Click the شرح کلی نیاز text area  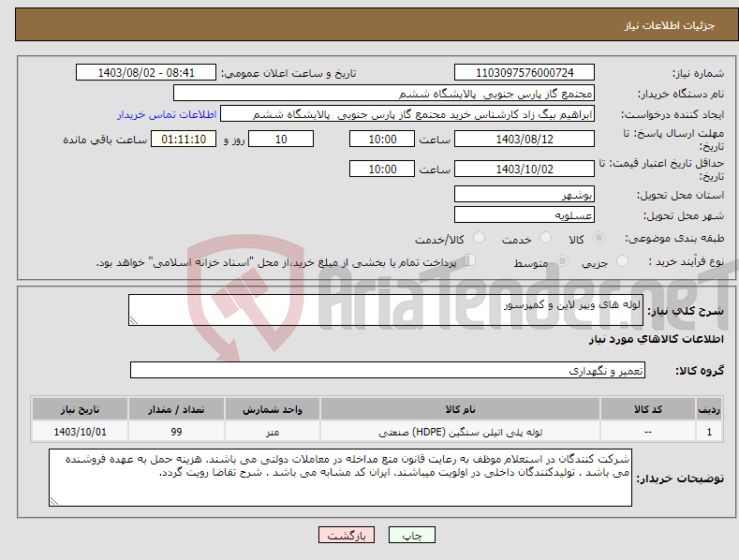[386, 310]
